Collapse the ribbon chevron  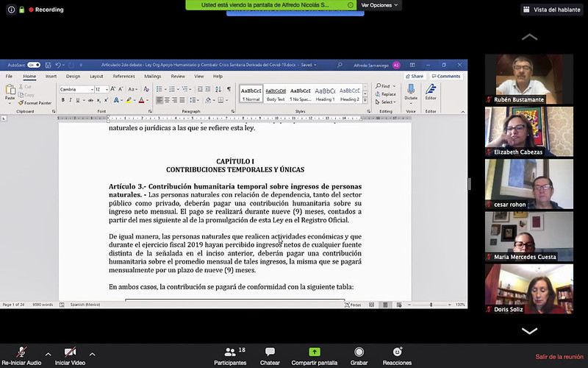463,112
